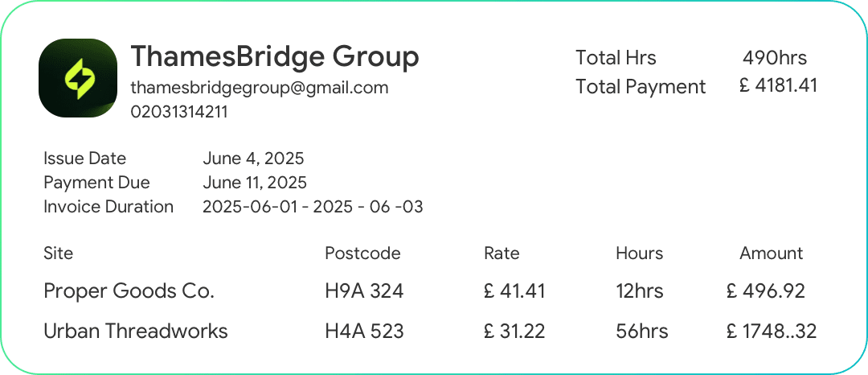Select the 490hrs total value

775,58
